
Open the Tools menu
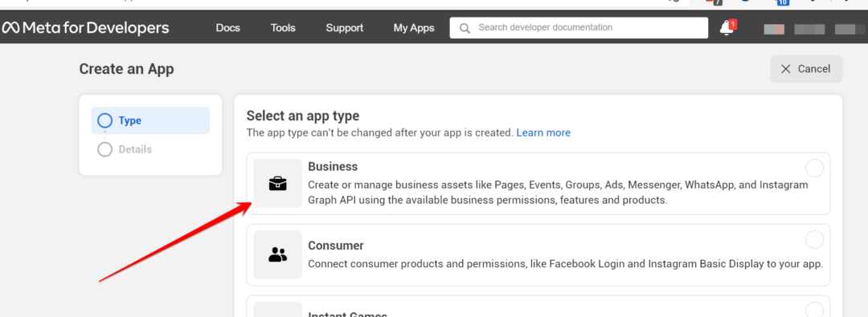click(283, 27)
